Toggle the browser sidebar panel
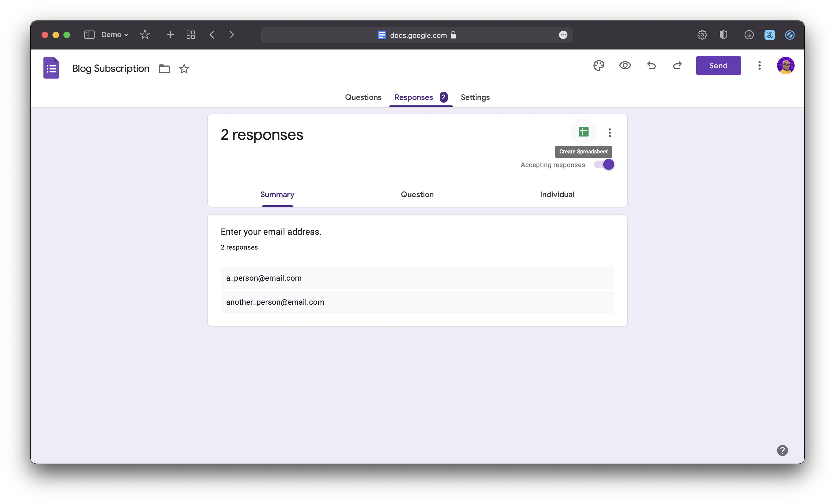Screen dimensions: 835x504 [89, 35]
